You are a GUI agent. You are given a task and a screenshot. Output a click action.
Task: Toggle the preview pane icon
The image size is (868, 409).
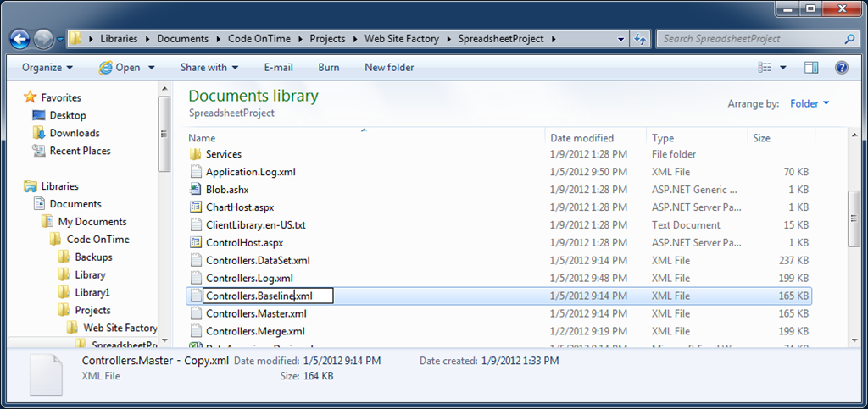click(x=811, y=68)
